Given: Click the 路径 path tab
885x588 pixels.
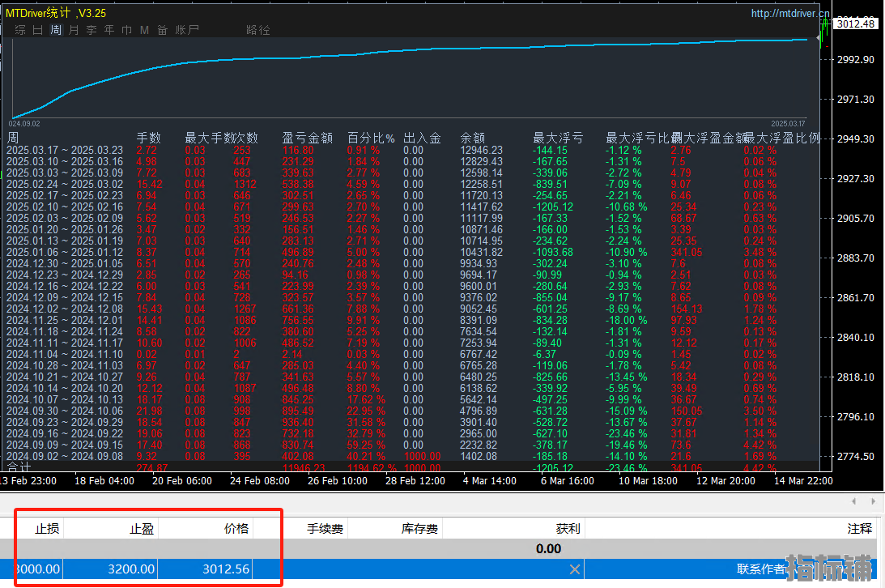Looking at the screenshot, I should (258, 30).
